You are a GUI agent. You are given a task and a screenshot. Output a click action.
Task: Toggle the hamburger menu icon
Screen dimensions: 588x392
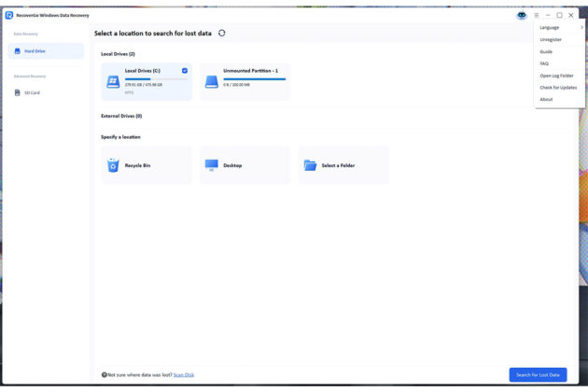[x=537, y=15]
